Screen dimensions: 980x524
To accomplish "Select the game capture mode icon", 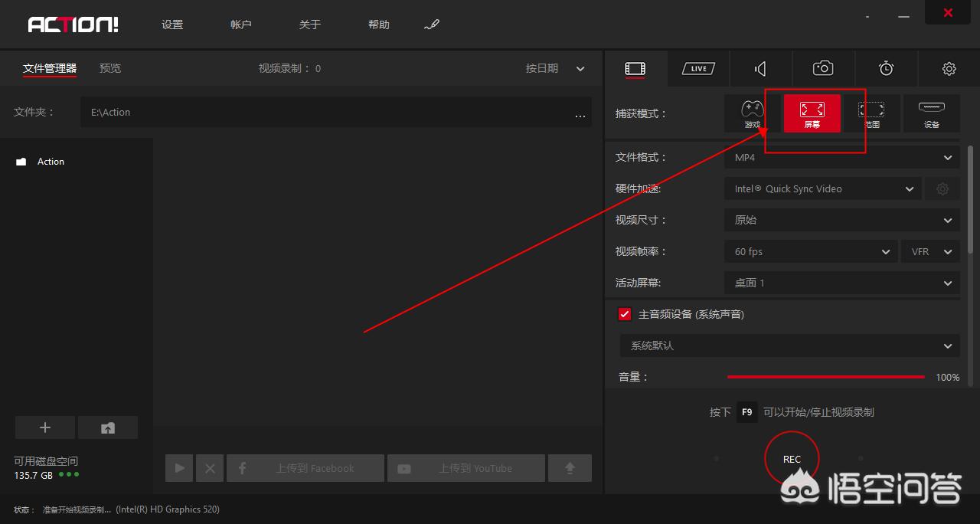I will point(751,113).
